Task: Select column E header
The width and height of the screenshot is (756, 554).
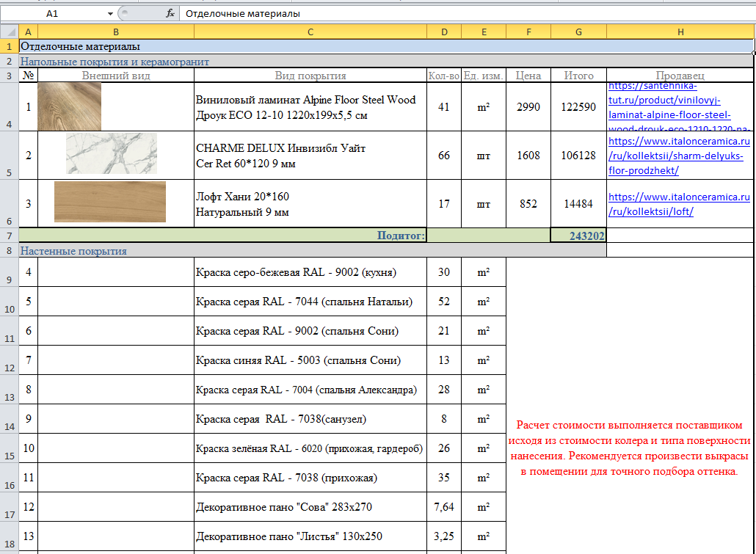Action: pyautogui.click(x=484, y=32)
